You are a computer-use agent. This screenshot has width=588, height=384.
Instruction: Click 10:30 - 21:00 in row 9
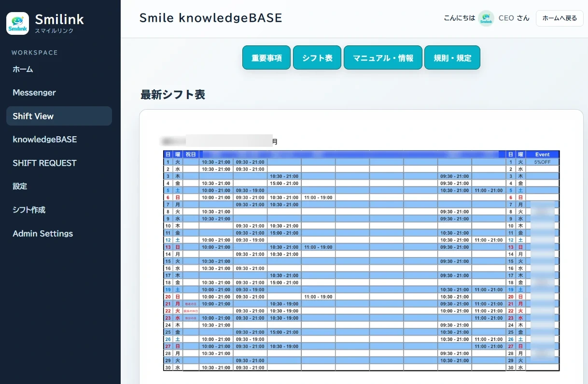216,219
